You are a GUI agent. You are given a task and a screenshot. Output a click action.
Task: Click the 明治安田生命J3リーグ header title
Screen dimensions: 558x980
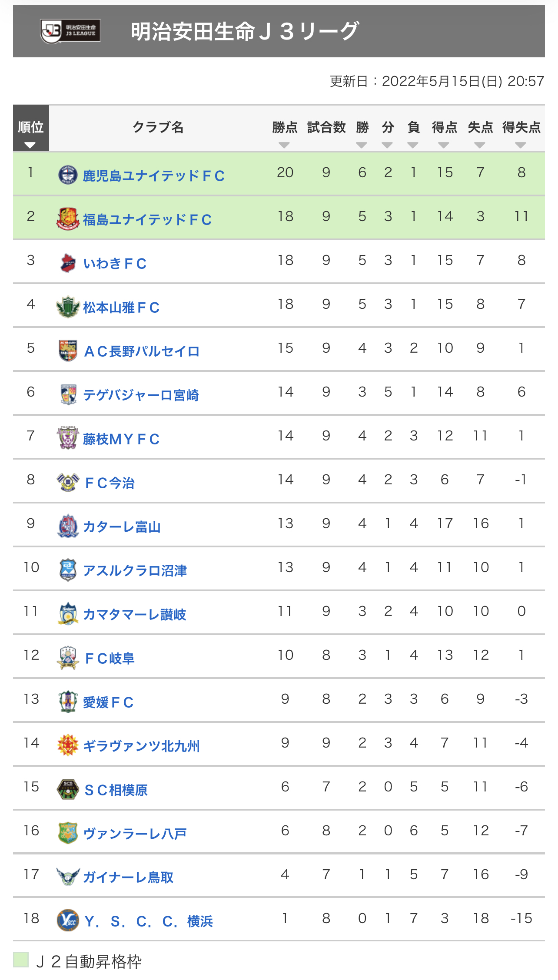(x=245, y=31)
